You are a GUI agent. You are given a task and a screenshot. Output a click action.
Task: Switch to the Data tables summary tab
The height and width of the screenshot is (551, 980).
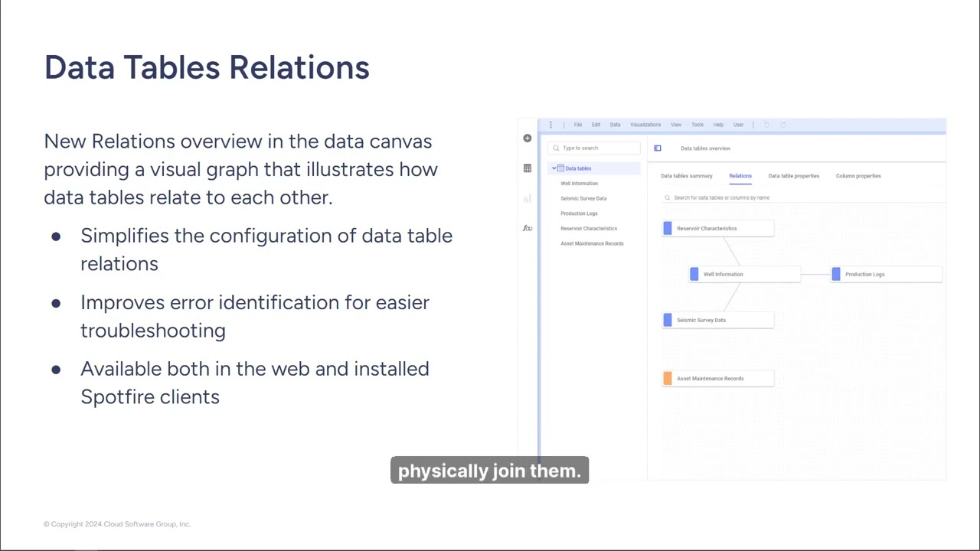(686, 176)
